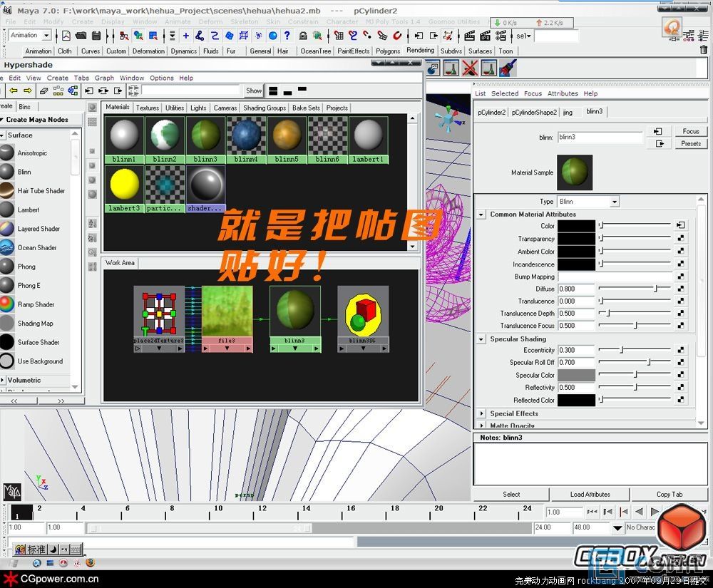The height and width of the screenshot is (588, 713).
Task: Collapse Create Maya Nodes header
Action: click(x=2, y=120)
